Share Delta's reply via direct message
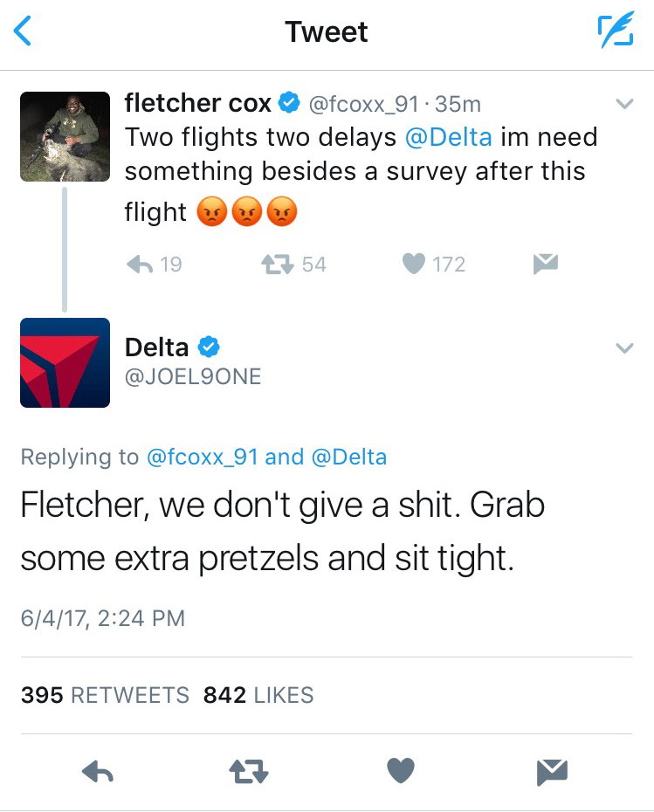The width and height of the screenshot is (654, 812). (x=552, y=771)
